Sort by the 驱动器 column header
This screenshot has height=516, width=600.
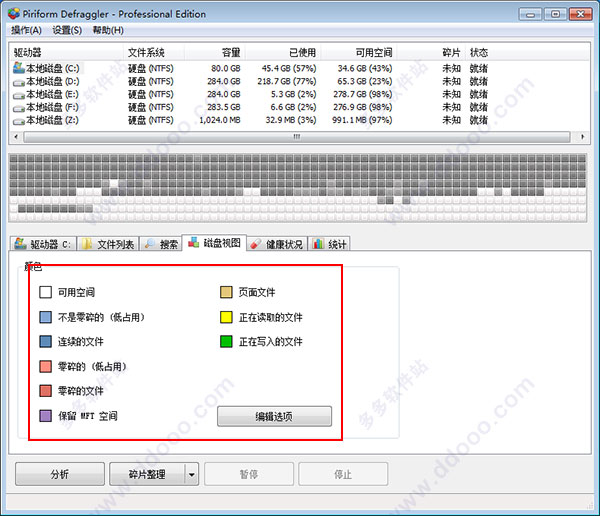coord(66,52)
